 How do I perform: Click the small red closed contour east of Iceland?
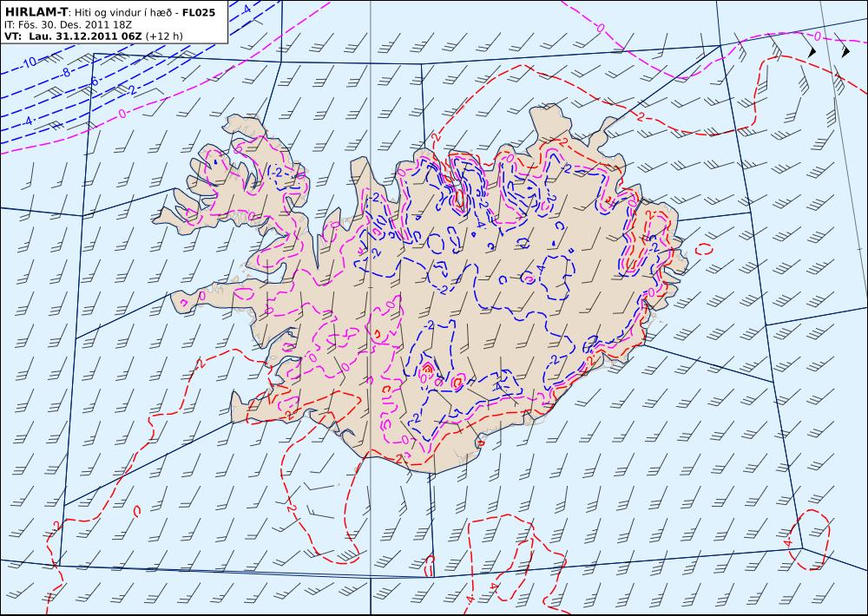click(x=704, y=249)
